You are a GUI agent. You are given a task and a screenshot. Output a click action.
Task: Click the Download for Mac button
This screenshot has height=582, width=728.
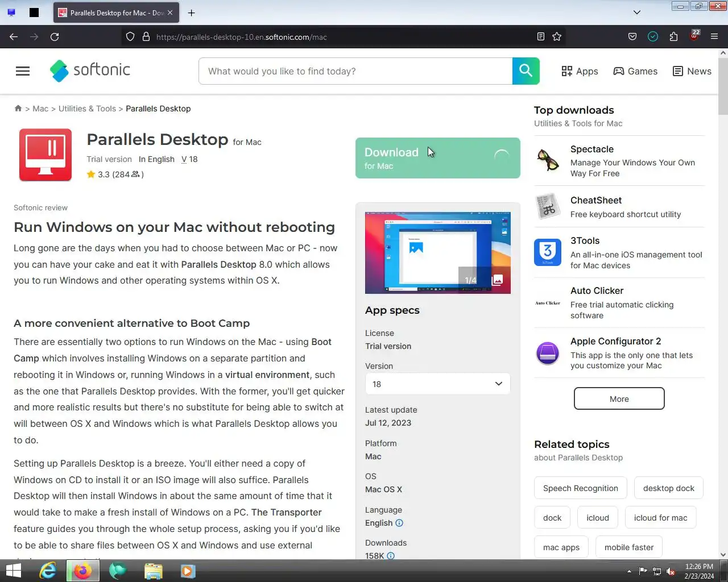point(437,158)
